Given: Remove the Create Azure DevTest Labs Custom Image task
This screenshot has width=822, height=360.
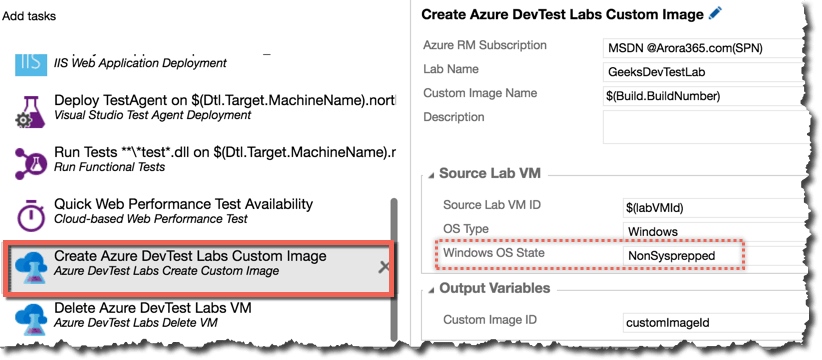Looking at the screenshot, I should [384, 267].
